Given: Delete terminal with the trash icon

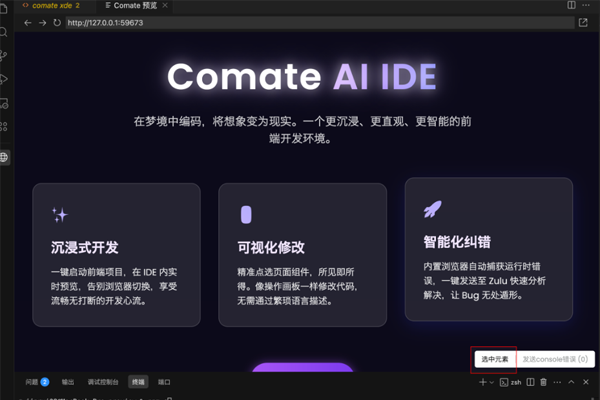Looking at the screenshot, I should click(543, 382).
